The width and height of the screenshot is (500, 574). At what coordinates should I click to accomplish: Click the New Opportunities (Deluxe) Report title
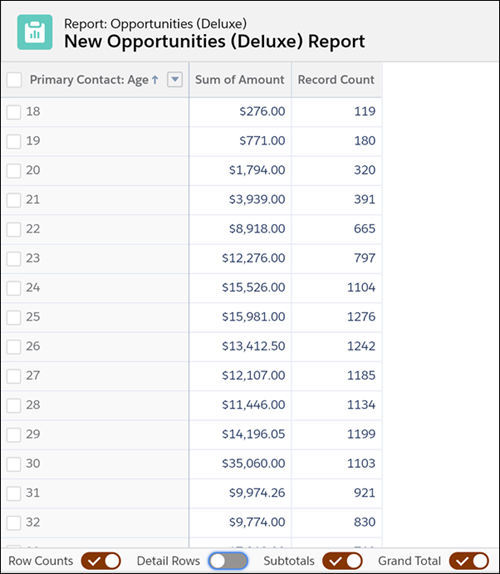coord(214,41)
